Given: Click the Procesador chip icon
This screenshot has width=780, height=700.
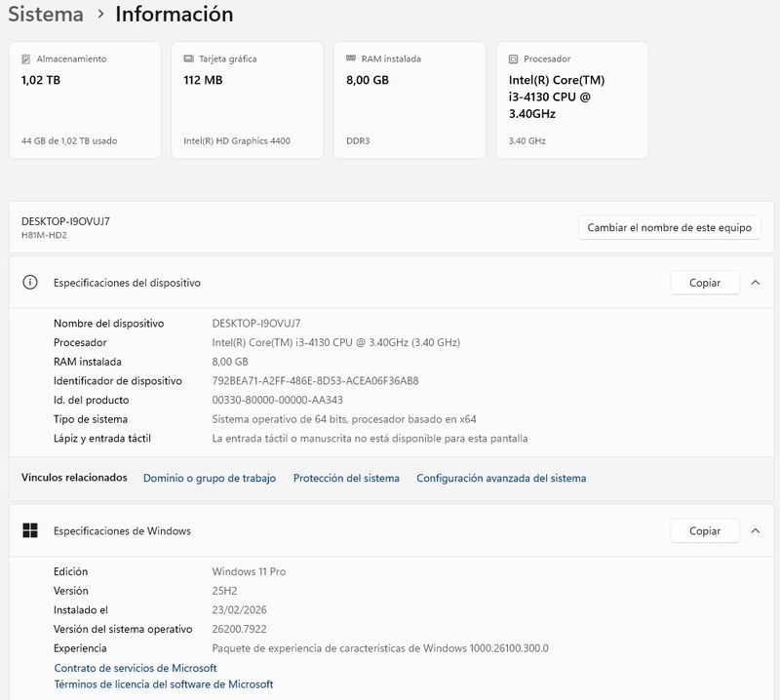Looking at the screenshot, I should [x=514, y=59].
